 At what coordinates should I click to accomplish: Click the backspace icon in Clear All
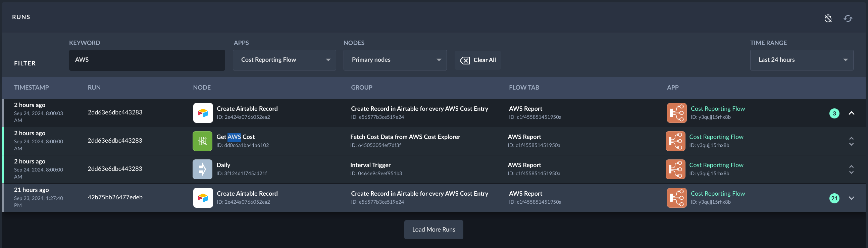point(464,60)
